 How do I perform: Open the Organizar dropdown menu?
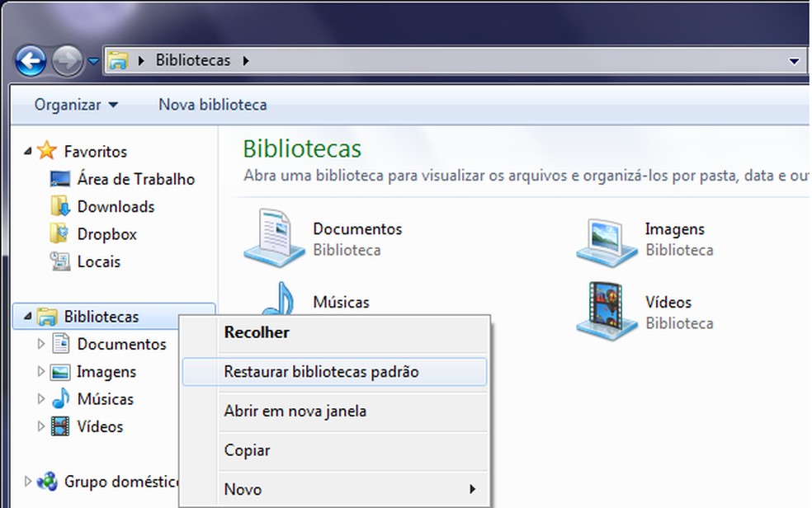75,105
